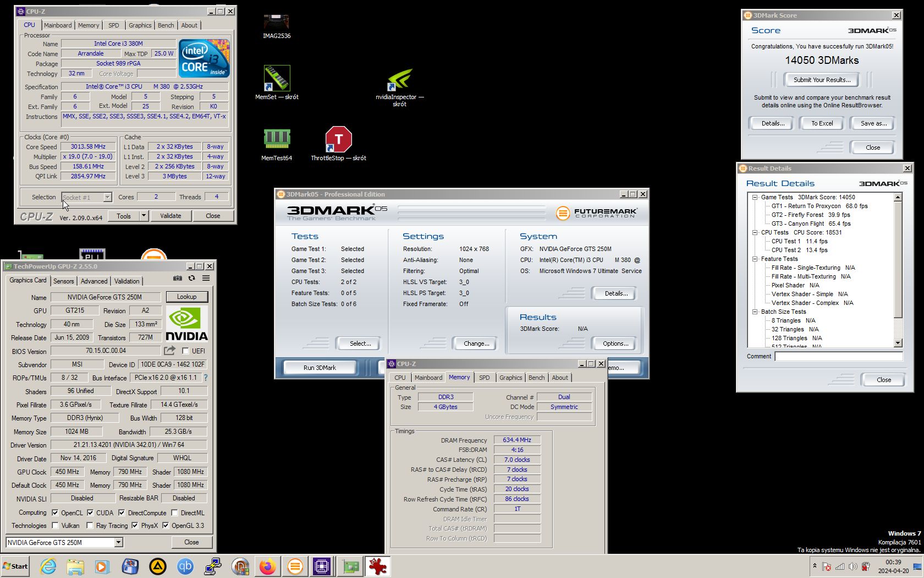Click scroll down arrow in Result Details
Viewport: 924px width, 578px height.
898,343
